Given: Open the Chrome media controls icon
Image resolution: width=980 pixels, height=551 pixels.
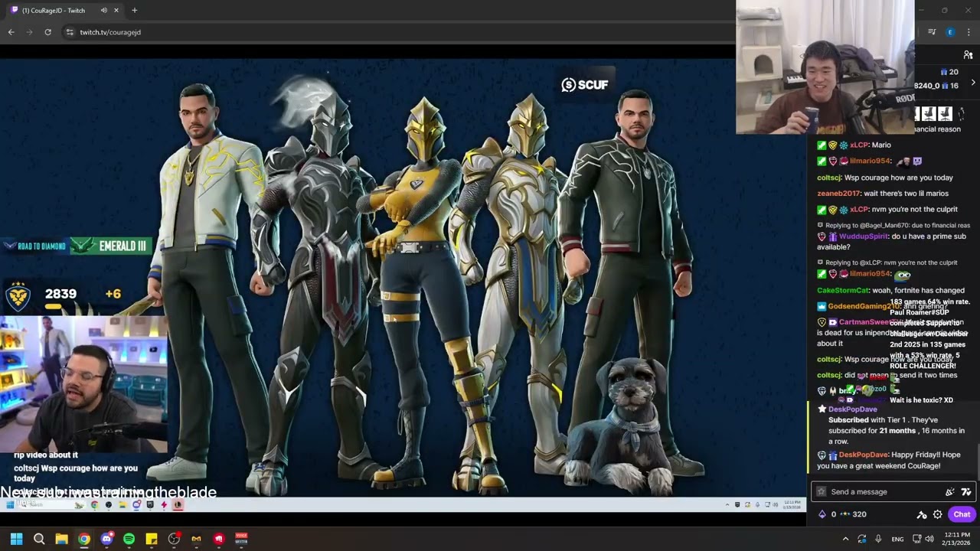Looking at the screenshot, I should [932, 32].
